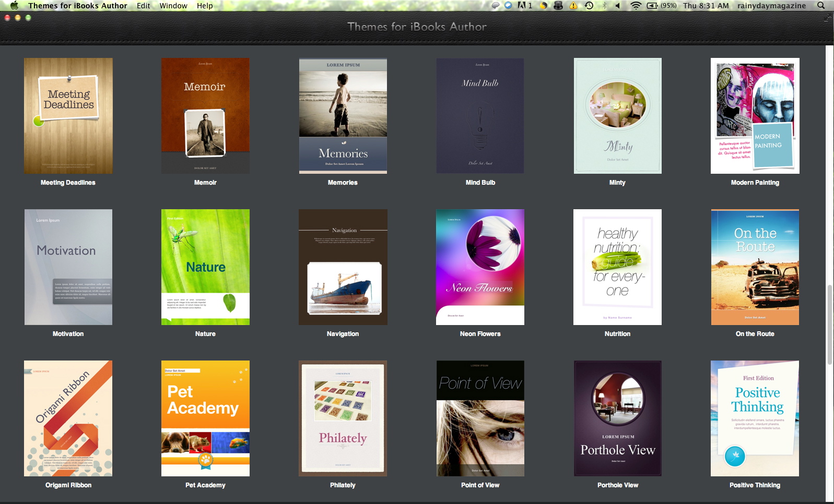Click the 'Memoir' caption under cover
Screen dimensions: 834x504
[x=205, y=183]
